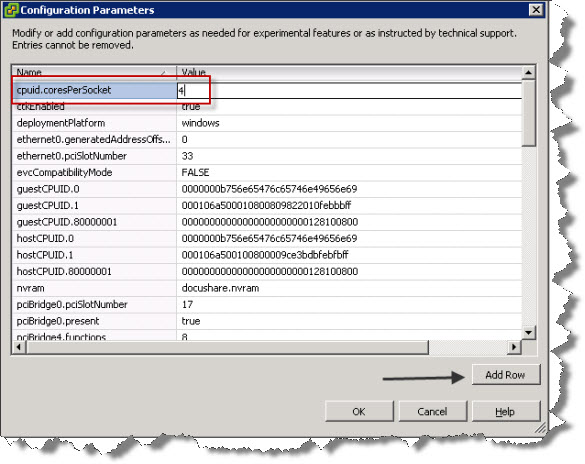Click the guestCPUID.80000001 value cell
This screenshot has height=464, width=585.
click(349, 222)
